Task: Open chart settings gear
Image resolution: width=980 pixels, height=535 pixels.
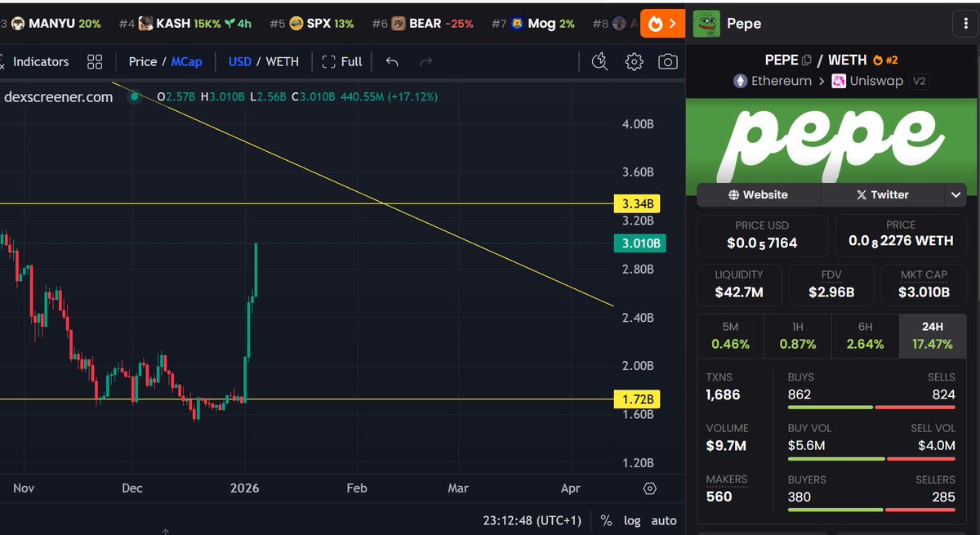Action: [634, 61]
